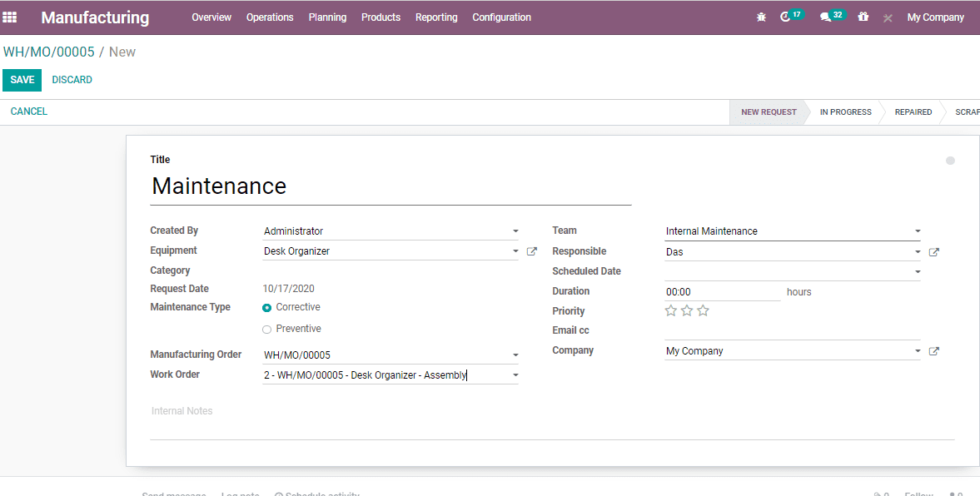This screenshot has width=980, height=496.
Task: Open Equipment record via external link icon
Action: click(x=531, y=250)
